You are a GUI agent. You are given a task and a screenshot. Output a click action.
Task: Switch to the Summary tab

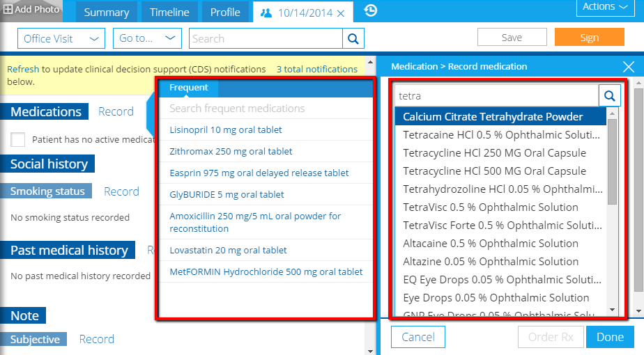107,13
